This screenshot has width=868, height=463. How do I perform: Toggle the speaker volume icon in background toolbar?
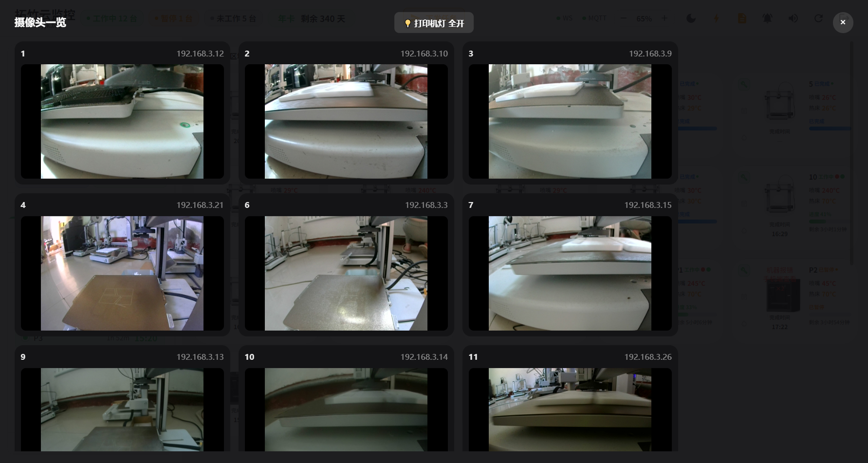[x=793, y=18]
